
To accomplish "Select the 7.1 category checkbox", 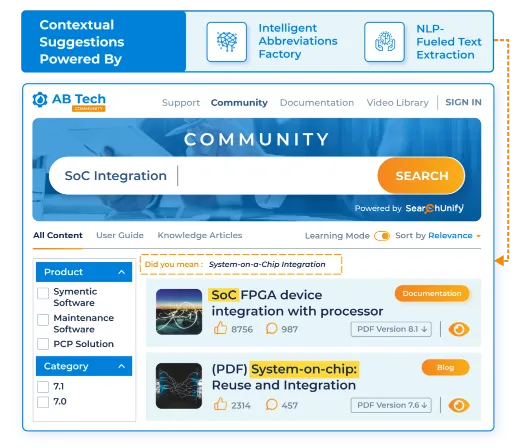I will click(x=43, y=386).
